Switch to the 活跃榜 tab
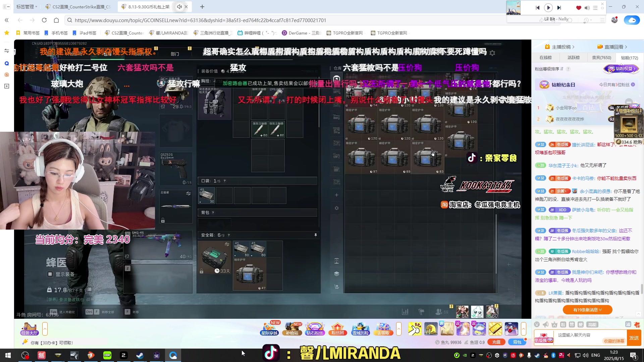 pyautogui.click(x=574, y=58)
